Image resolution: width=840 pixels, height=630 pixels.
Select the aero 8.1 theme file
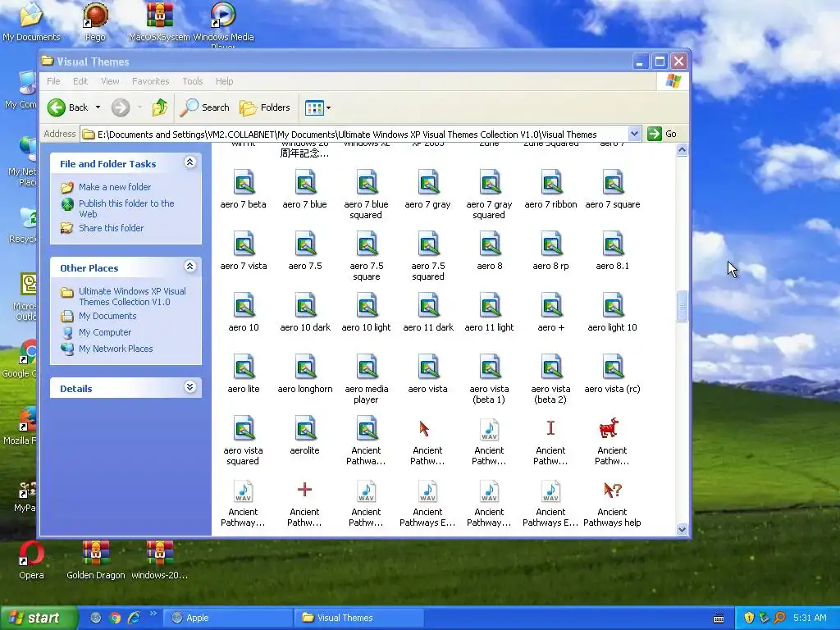tap(612, 251)
